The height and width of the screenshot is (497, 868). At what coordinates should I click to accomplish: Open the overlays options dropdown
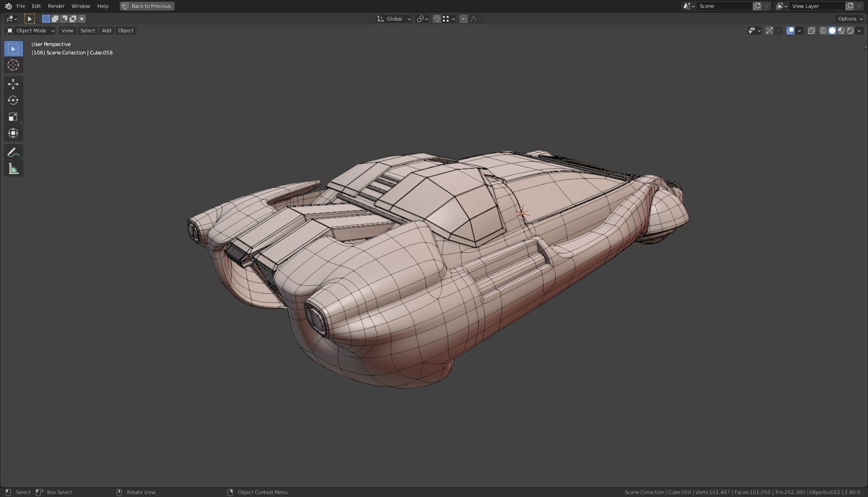pos(799,31)
